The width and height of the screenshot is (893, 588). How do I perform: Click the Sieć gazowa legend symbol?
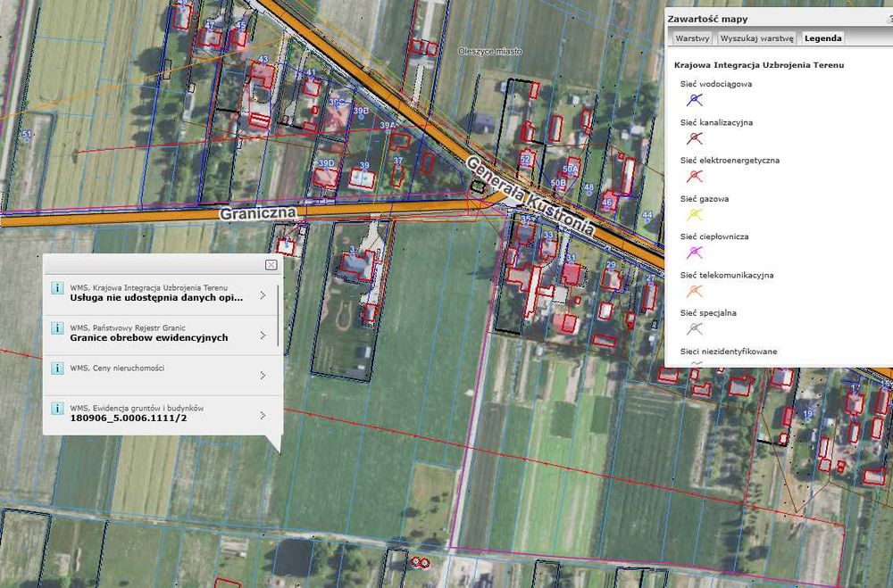click(x=694, y=215)
